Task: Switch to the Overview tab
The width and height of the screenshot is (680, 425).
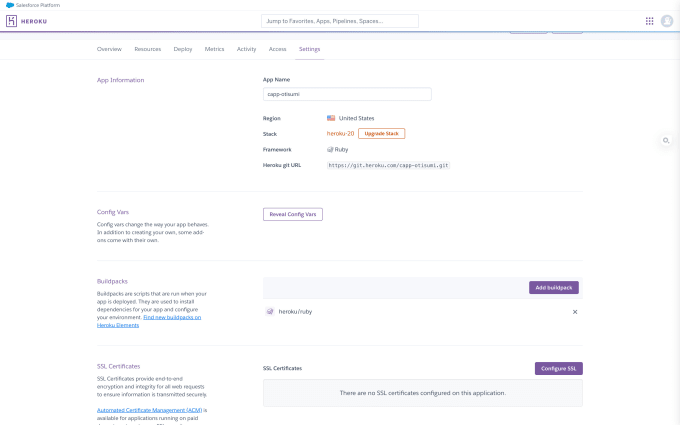Action: click(109, 49)
